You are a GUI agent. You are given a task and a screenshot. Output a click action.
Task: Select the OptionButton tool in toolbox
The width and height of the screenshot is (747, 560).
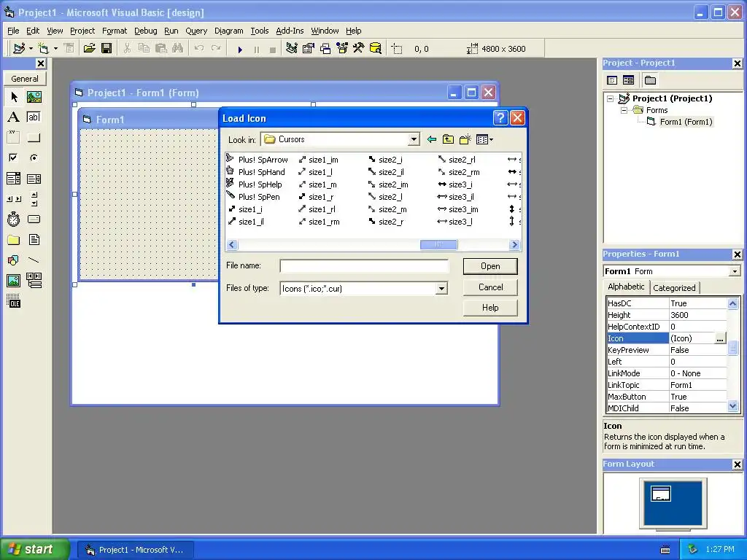coord(34,157)
